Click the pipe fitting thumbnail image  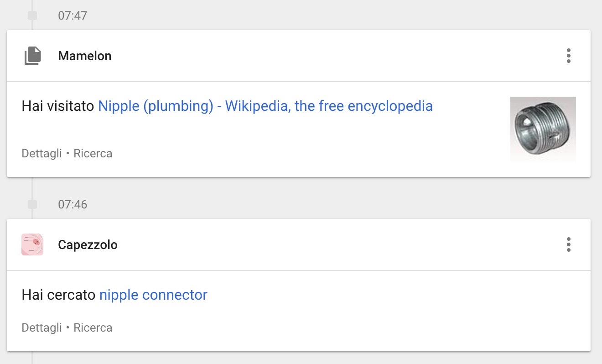[x=543, y=129]
